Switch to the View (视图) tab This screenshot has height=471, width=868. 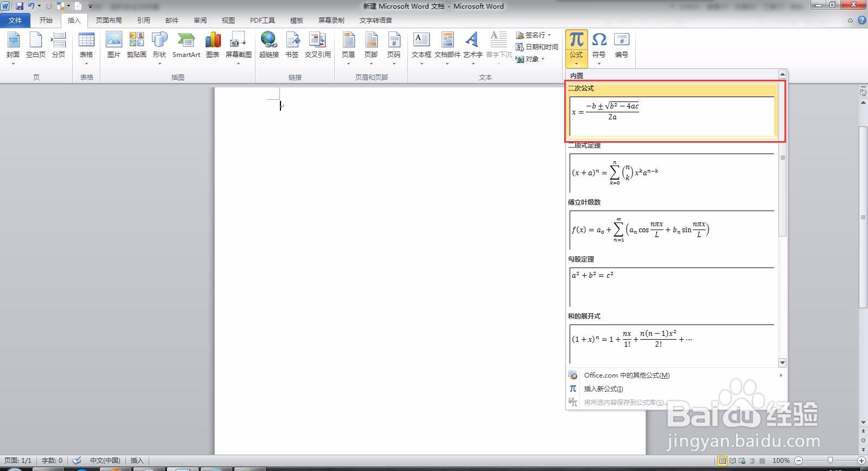point(228,20)
